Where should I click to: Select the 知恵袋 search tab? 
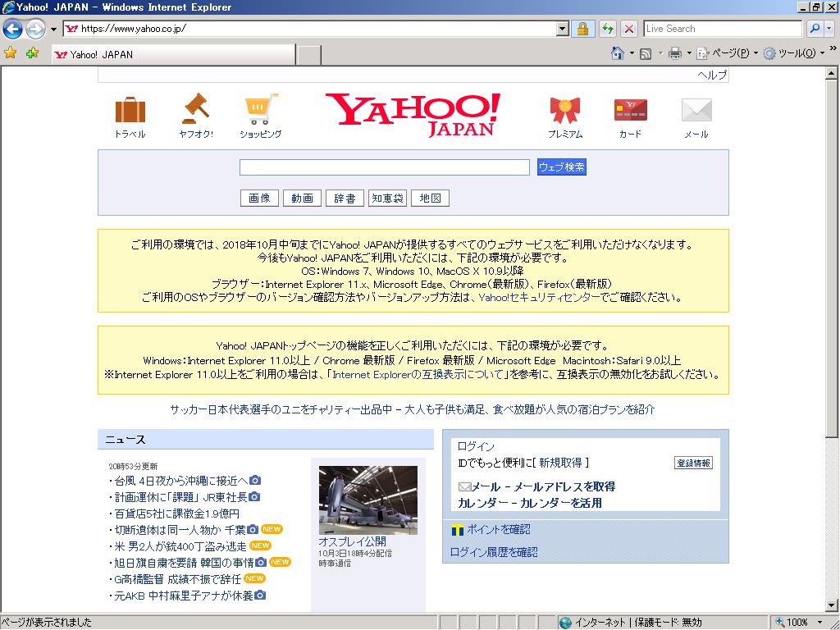point(387,199)
